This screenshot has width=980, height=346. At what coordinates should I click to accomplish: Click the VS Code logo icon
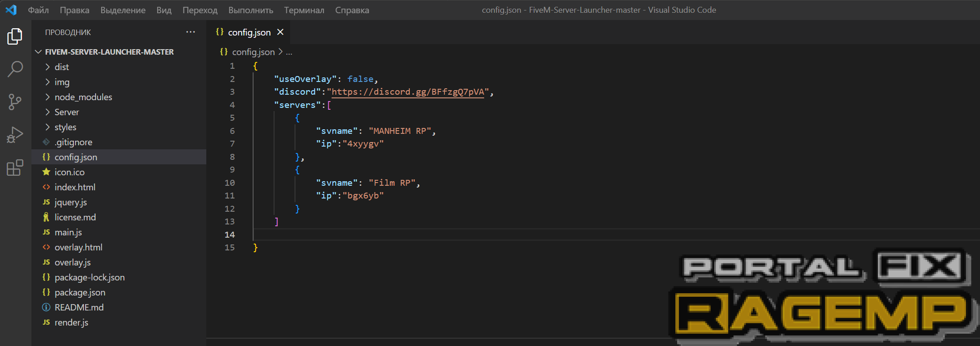coord(11,10)
